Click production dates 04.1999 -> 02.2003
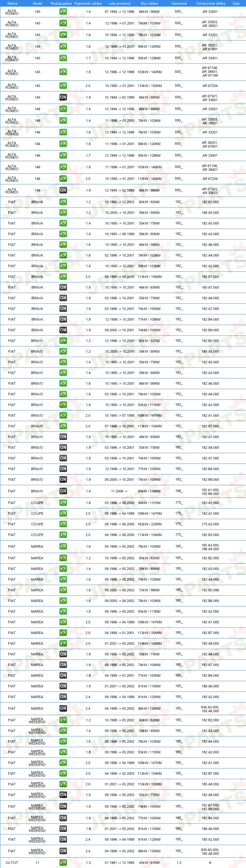This screenshot has height=868, width=246. click(120, 773)
